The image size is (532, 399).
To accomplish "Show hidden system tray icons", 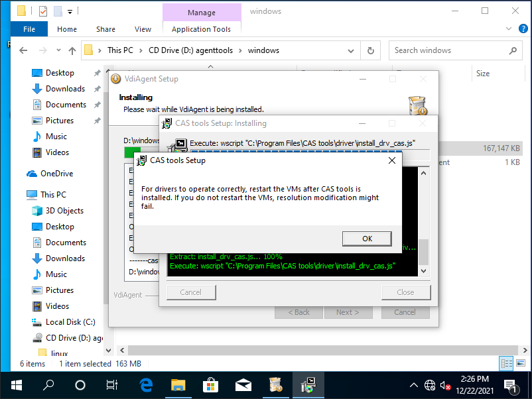I will tap(413, 385).
